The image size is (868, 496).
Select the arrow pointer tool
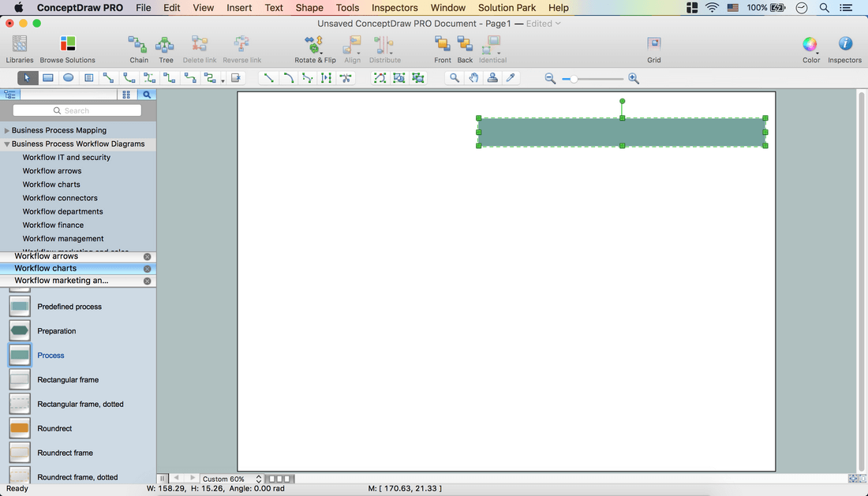pos(27,78)
